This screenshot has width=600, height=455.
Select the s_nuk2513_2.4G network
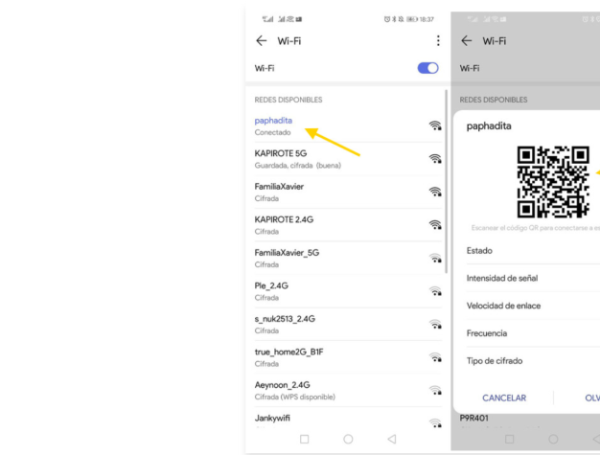coord(348,324)
